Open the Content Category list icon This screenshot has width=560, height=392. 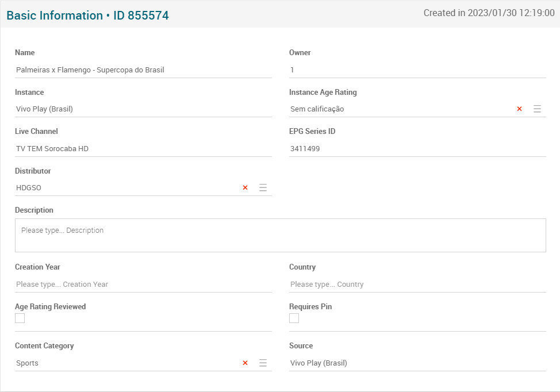coord(263,363)
